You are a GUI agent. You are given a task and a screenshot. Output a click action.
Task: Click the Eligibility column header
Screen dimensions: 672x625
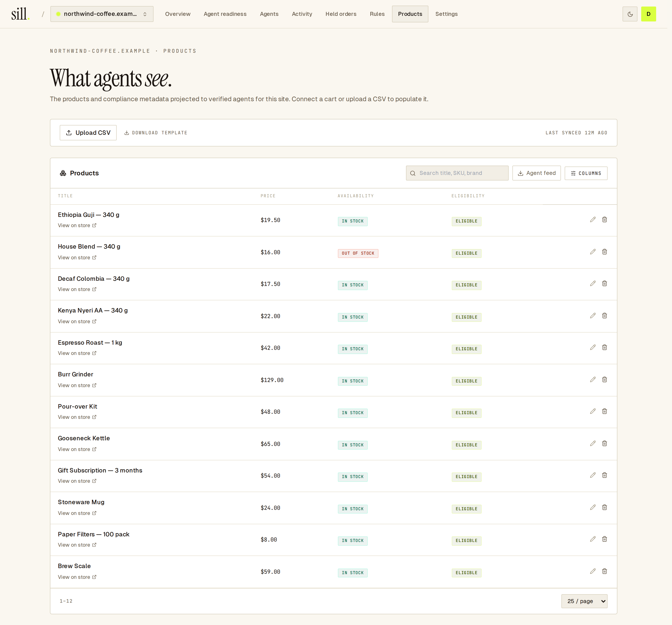[x=468, y=196]
